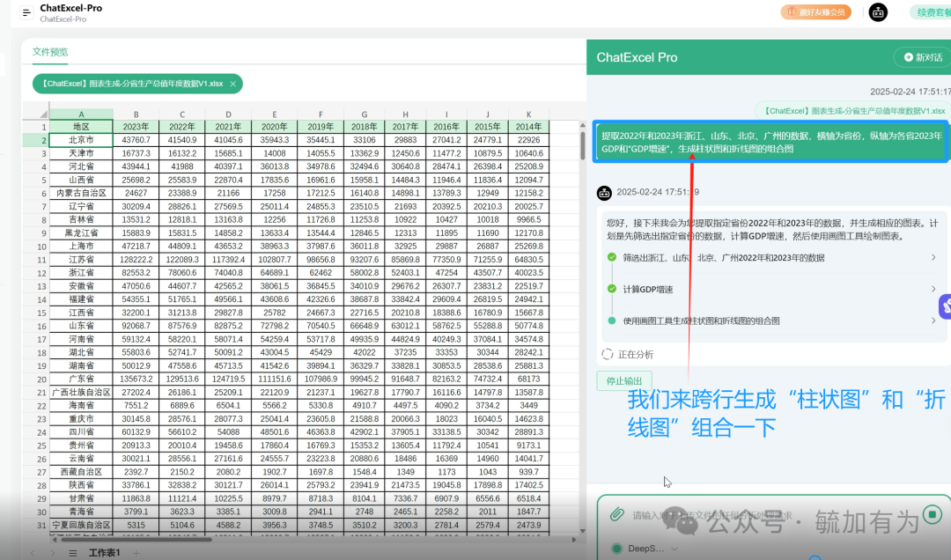951x560 pixels.
Task: Select cell 内蒙古自治区
Action: click(x=81, y=193)
